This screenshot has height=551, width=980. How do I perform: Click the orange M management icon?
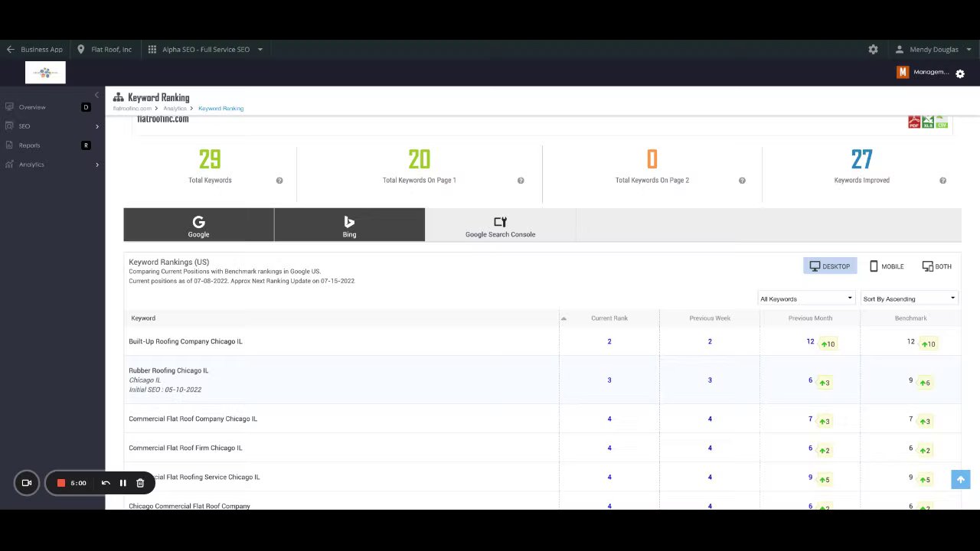[x=903, y=72]
